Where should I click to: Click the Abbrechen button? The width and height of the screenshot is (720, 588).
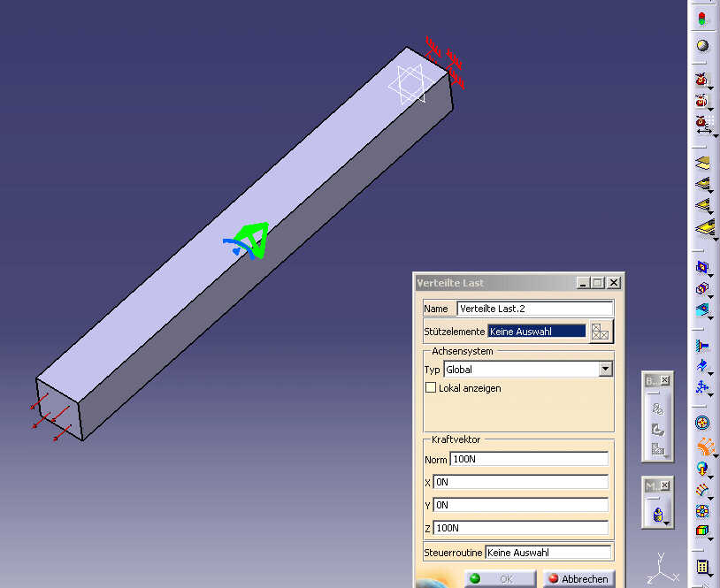coord(579,579)
